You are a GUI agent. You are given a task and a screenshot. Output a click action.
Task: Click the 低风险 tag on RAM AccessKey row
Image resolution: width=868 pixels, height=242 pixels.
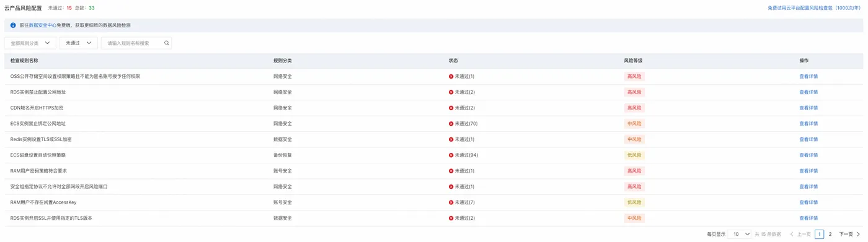click(634, 202)
